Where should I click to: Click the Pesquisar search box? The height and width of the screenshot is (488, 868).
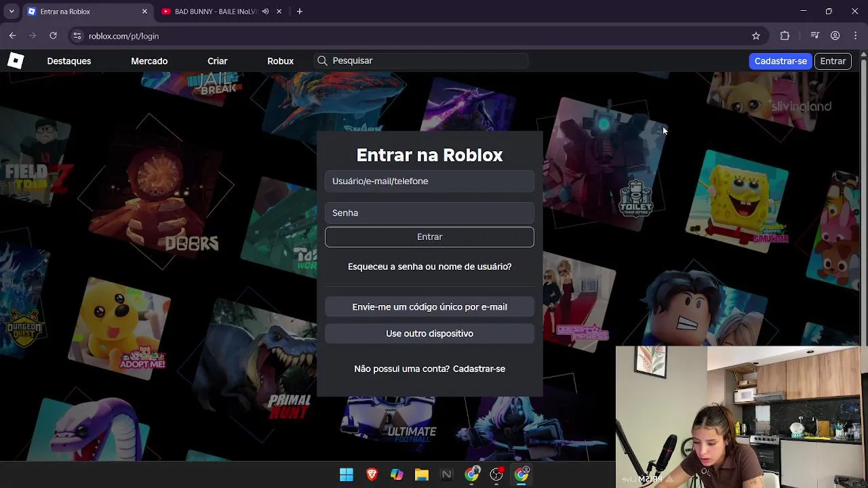coord(421,61)
